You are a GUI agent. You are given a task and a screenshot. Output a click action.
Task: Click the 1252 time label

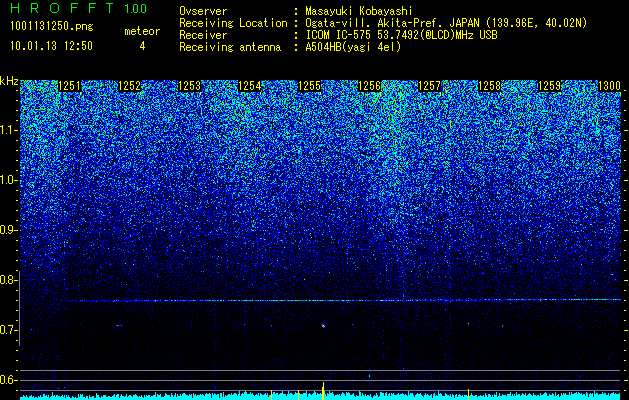(130, 86)
